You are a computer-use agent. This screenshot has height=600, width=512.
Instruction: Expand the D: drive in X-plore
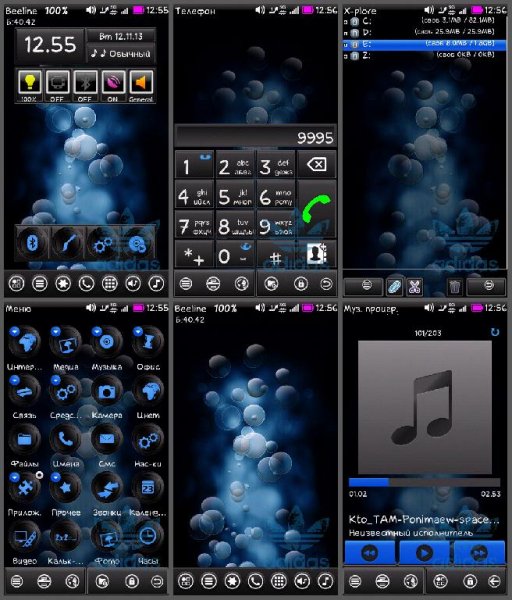pyautogui.click(x=425, y=32)
